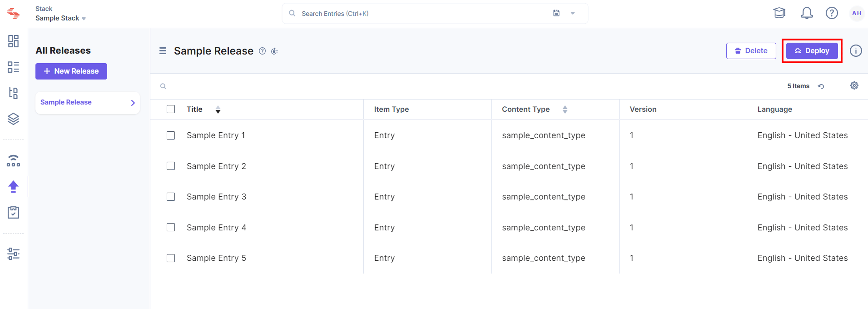Open the Releases upload arrow icon
Image resolution: width=868 pixels, height=309 pixels.
(14, 187)
